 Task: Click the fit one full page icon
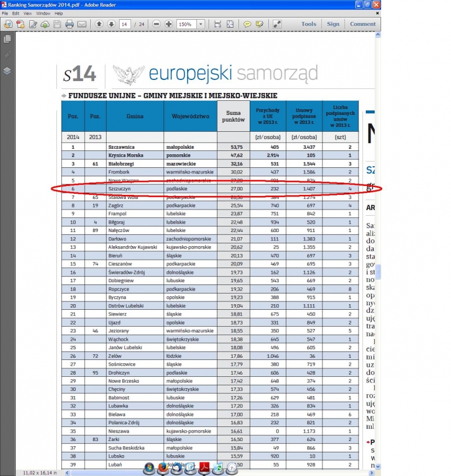click(230, 24)
